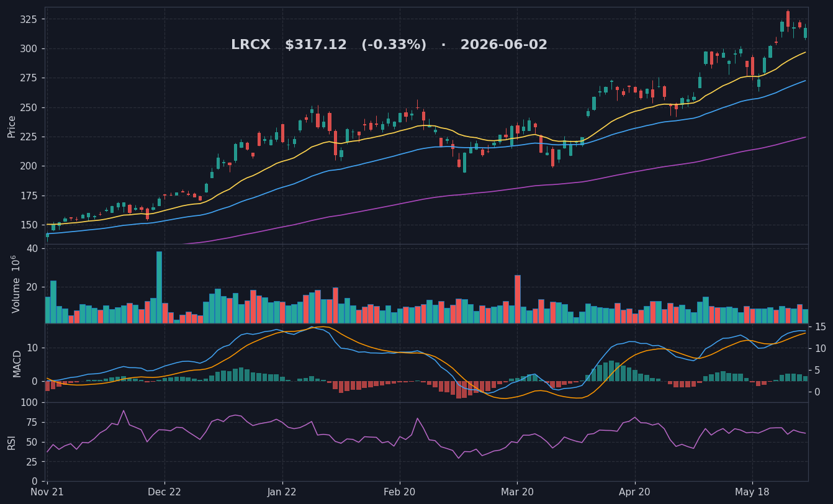
Task: Click the 250 tick on the price axis
Action: [x=29, y=107]
